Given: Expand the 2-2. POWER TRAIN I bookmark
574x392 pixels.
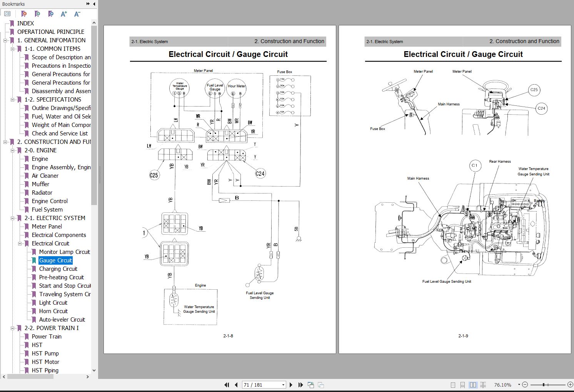Looking at the screenshot, I should [x=13, y=328].
